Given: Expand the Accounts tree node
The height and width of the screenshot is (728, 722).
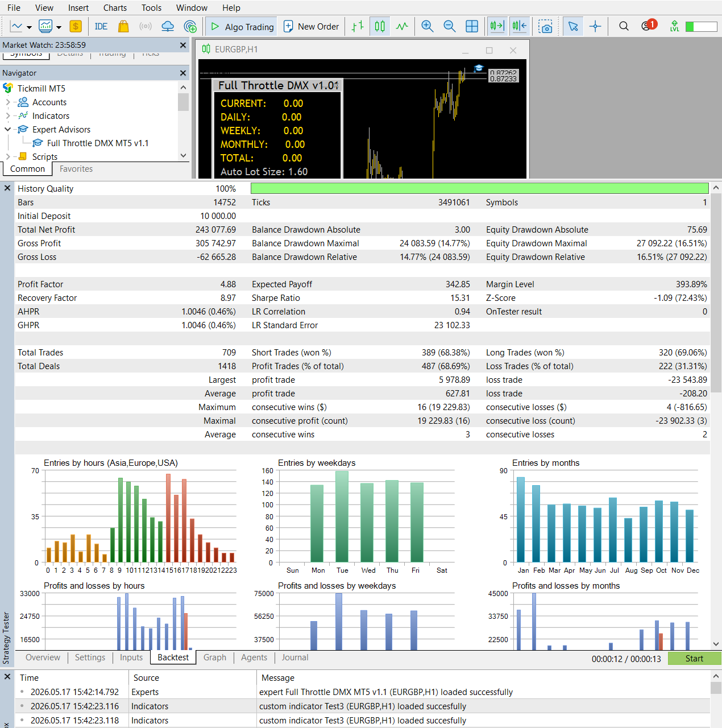Looking at the screenshot, I should (x=7, y=102).
